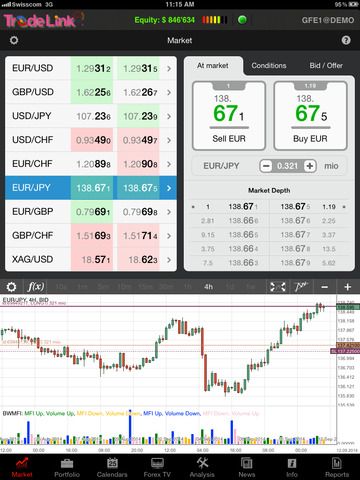Increase EUR/JPY amount with plus stepper
This screenshot has width=360, height=480.
tap(310, 166)
